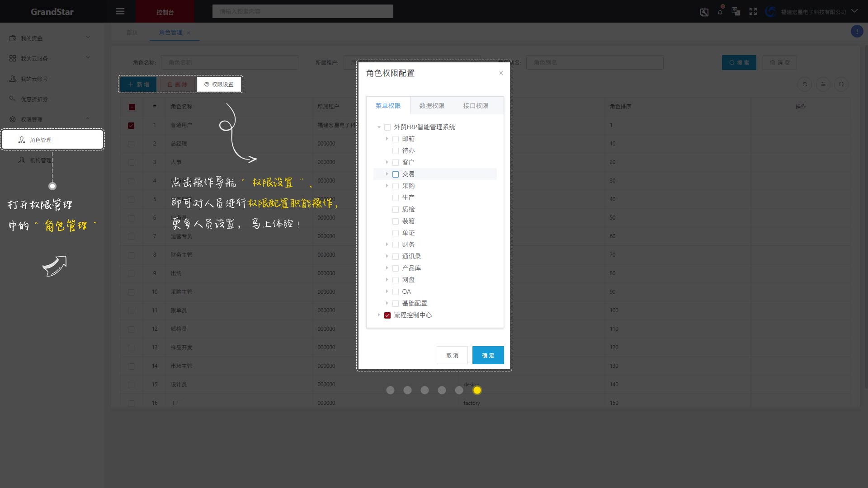Open the notification bell icon
Screen dimensions: 868x488
pos(720,12)
